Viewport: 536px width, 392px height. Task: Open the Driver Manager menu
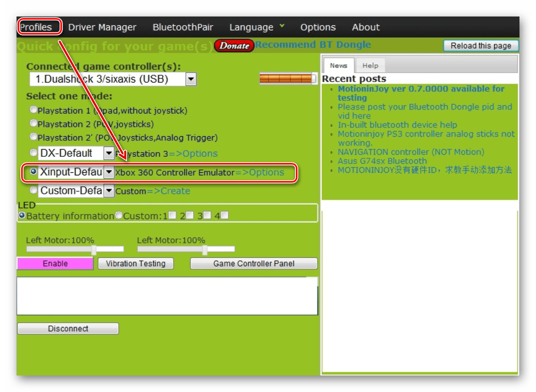(x=102, y=27)
